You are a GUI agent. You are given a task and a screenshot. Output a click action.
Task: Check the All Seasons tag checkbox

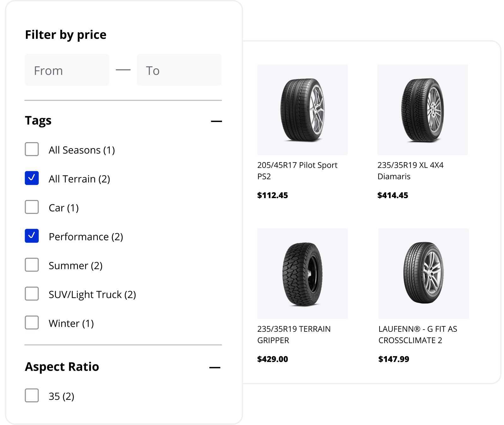(x=32, y=149)
